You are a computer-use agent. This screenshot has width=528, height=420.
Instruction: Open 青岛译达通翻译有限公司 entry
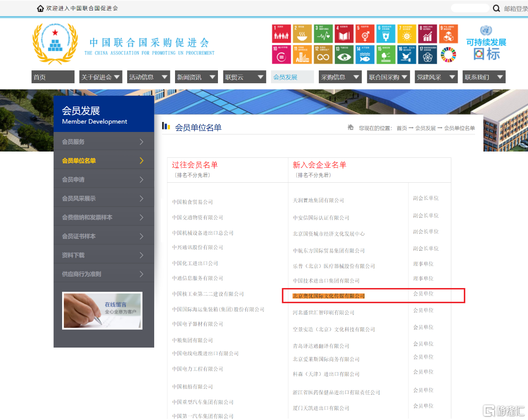[321, 346]
